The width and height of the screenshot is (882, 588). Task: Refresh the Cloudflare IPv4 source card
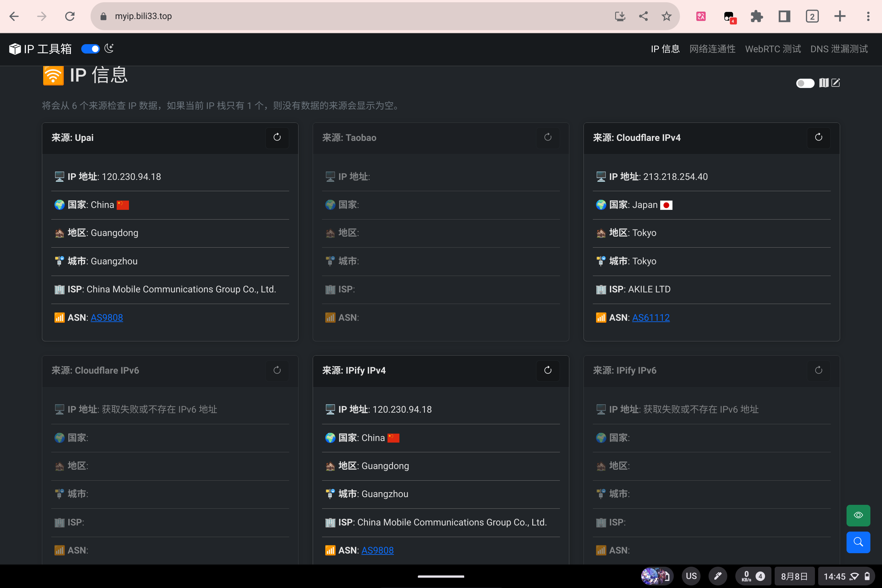tap(818, 138)
